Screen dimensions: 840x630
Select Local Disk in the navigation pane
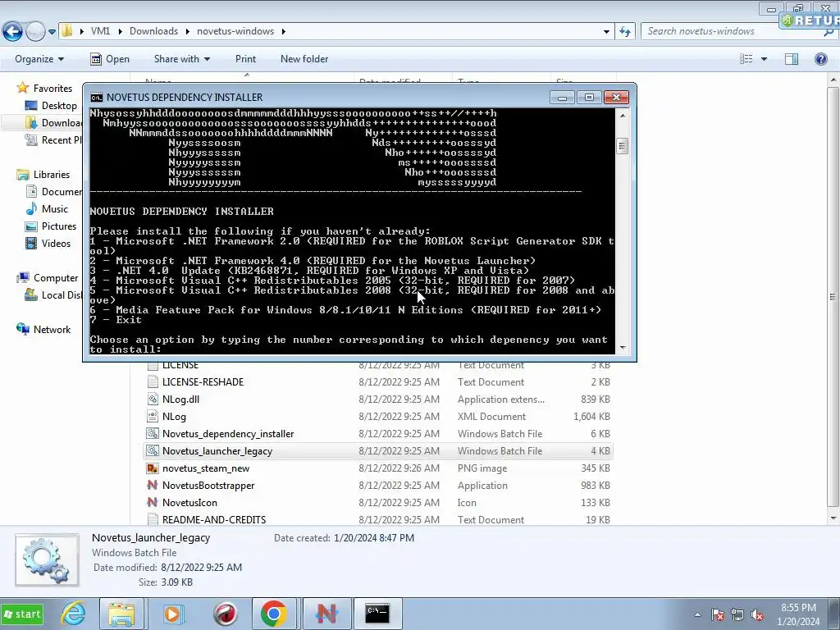point(53,295)
